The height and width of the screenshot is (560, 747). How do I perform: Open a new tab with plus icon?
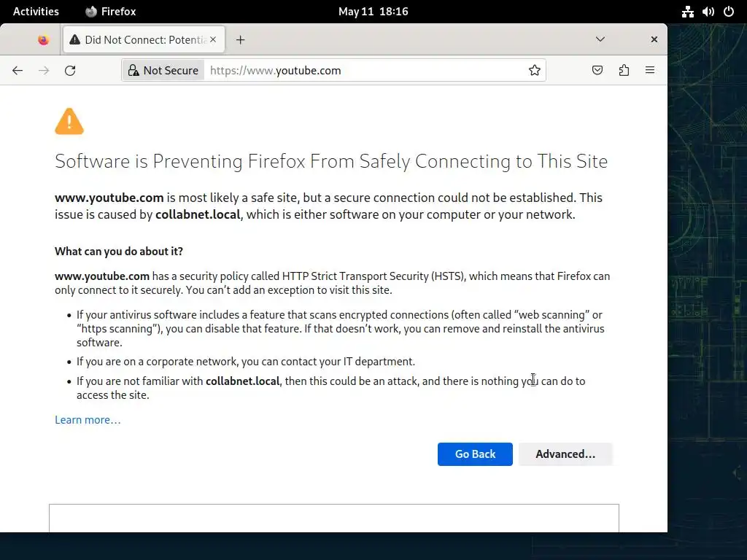[x=240, y=40]
